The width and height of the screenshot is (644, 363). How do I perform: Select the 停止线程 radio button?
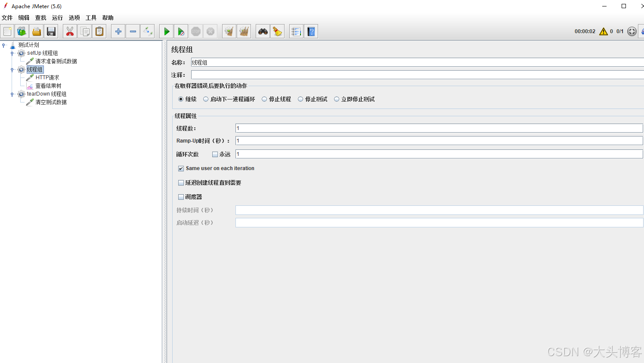(264, 99)
